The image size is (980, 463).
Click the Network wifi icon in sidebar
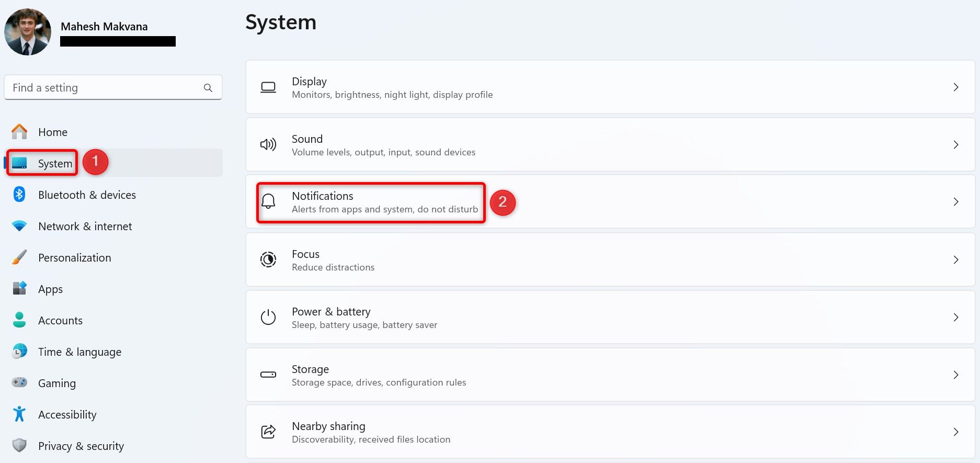[19, 226]
